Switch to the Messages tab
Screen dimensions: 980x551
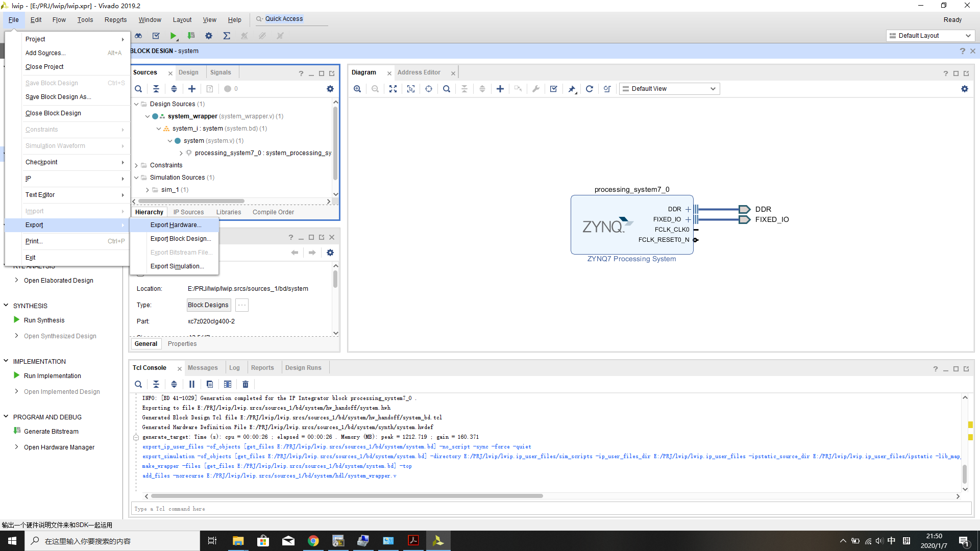point(203,367)
